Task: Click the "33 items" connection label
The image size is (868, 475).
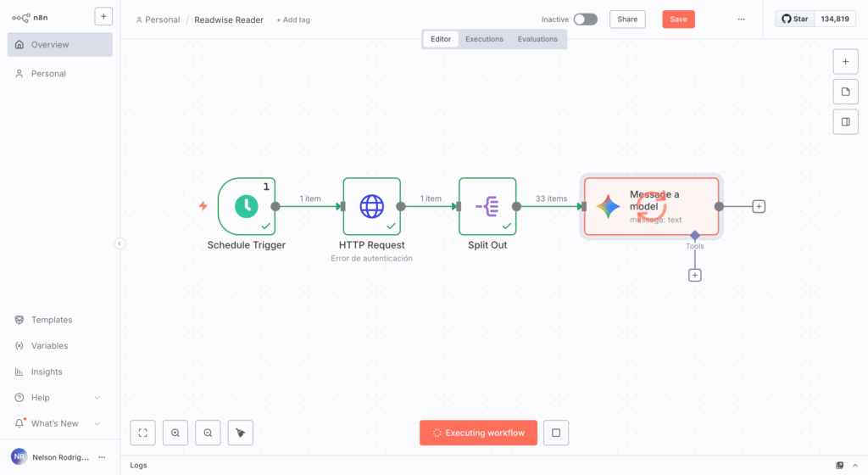Action: pos(551,198)
